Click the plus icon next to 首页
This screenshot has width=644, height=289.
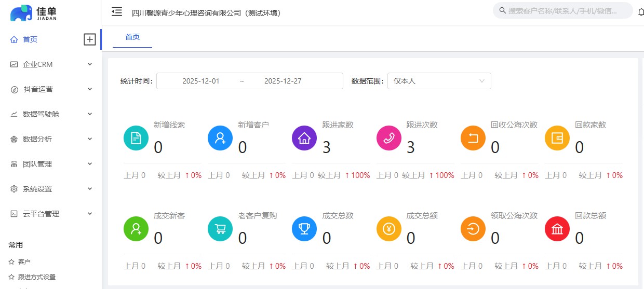[x=90, y=39]
